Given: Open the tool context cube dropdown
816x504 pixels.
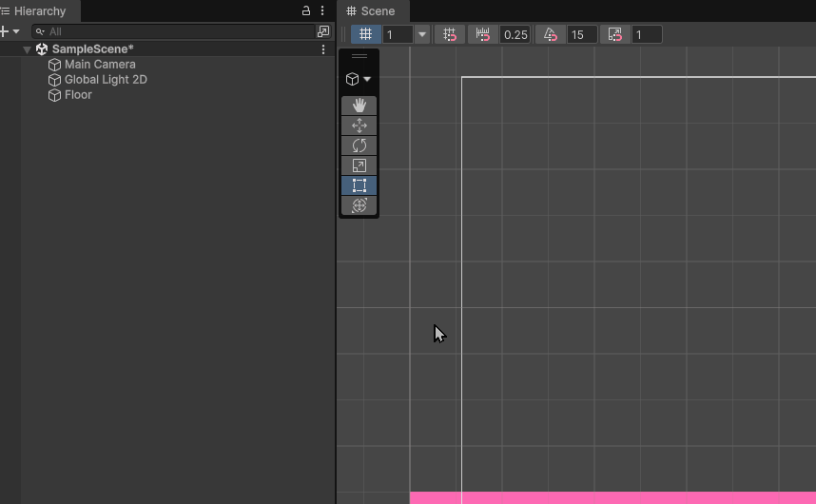Looking at the screenshot, I should 358,79.
